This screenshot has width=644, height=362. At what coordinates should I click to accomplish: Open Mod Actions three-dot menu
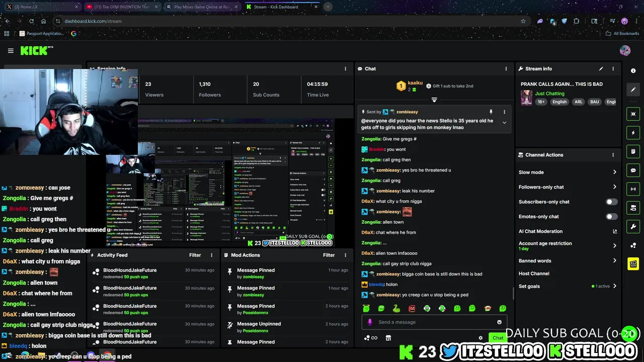345,255
